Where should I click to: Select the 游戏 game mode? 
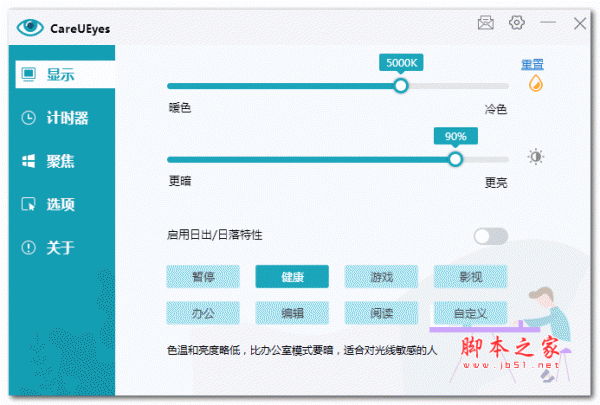tap(381, 276)
